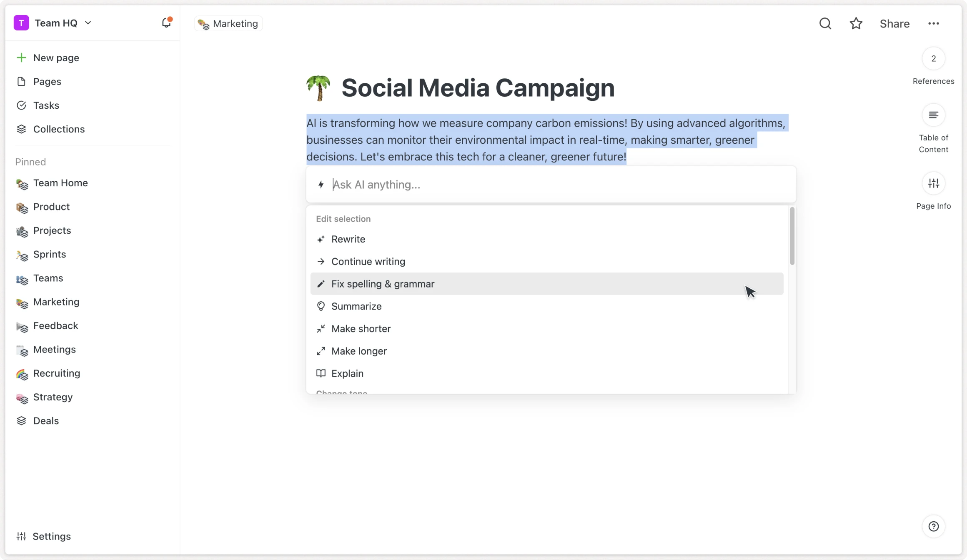Select Summarize from AI menu

pyautogui.click(x=356, y=306)
